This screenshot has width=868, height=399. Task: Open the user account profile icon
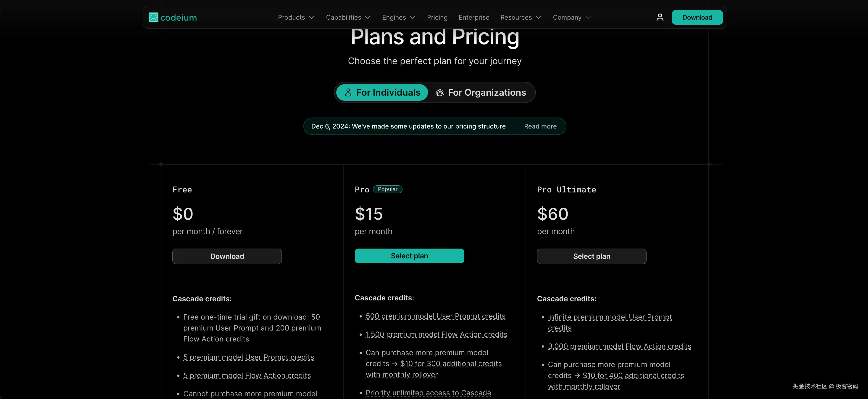pyautogui.click(x=660, y=18)
